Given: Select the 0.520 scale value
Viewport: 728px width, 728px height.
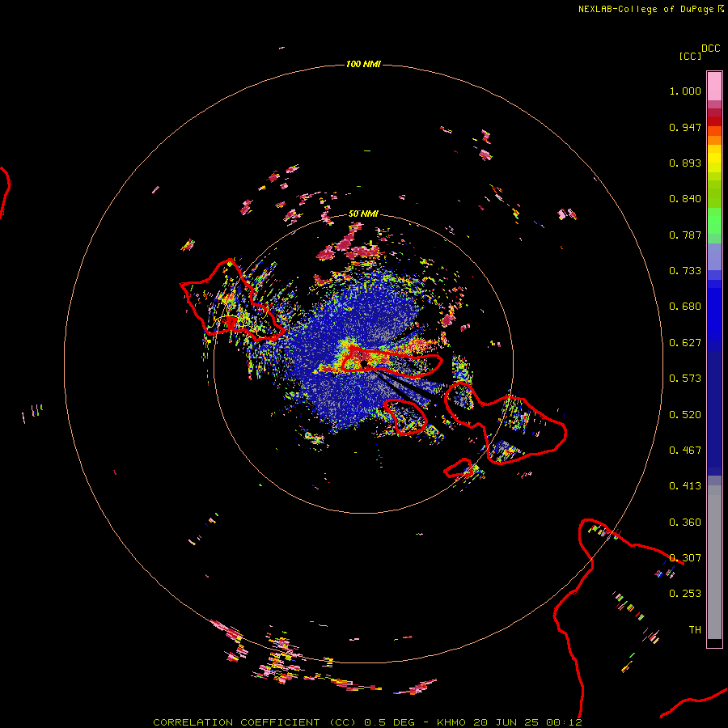Looking at the screenshot, I should click(685, 415).
